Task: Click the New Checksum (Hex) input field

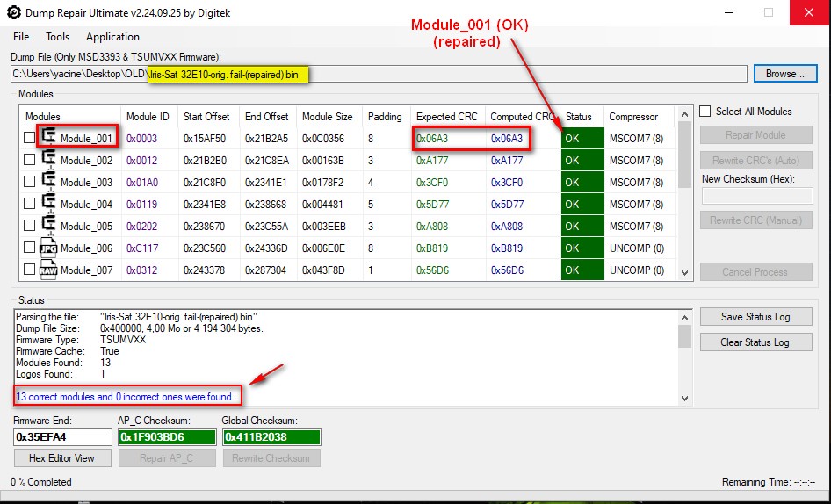Action: (x=757, y=196)
